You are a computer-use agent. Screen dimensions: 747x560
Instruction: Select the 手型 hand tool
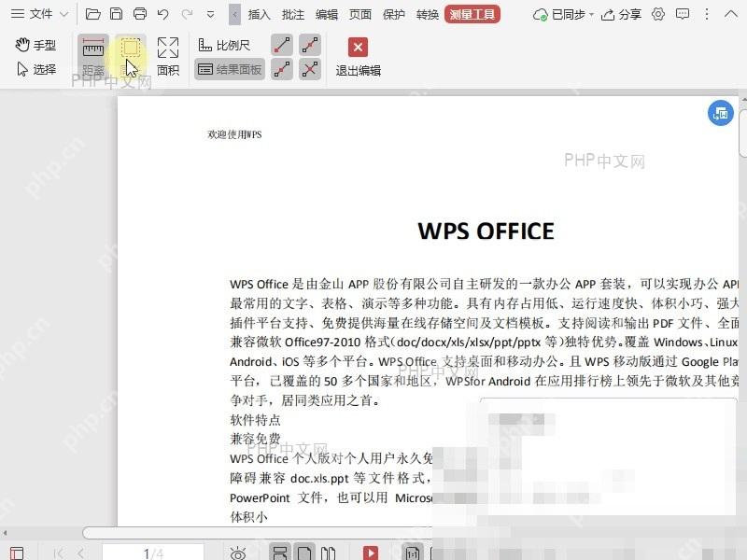[x=35, y=45]
